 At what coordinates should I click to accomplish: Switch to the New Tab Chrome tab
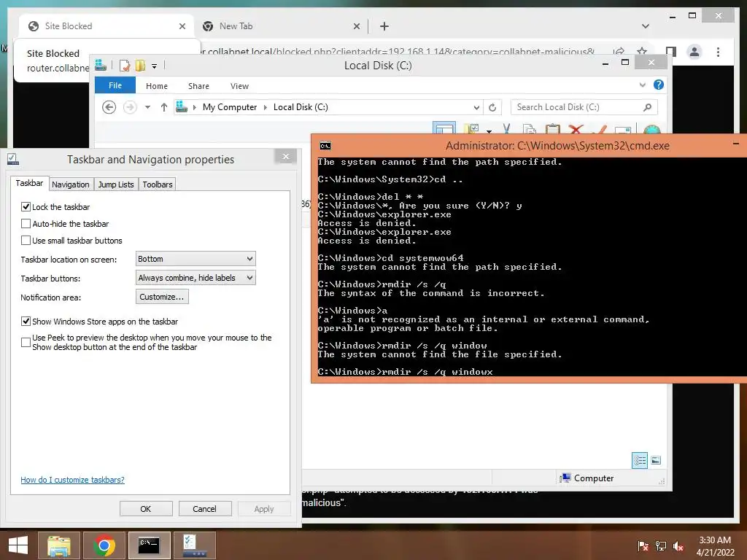pos(281,26)
